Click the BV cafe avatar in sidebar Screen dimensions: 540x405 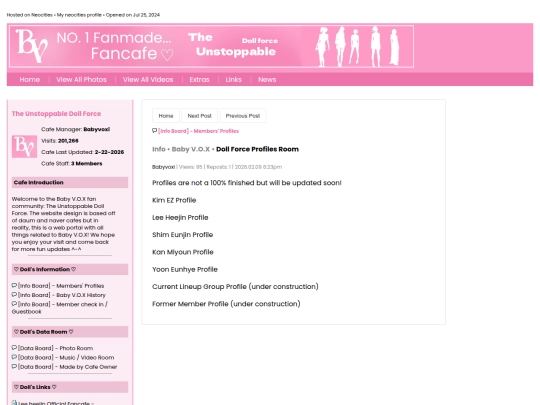point(24,146)
